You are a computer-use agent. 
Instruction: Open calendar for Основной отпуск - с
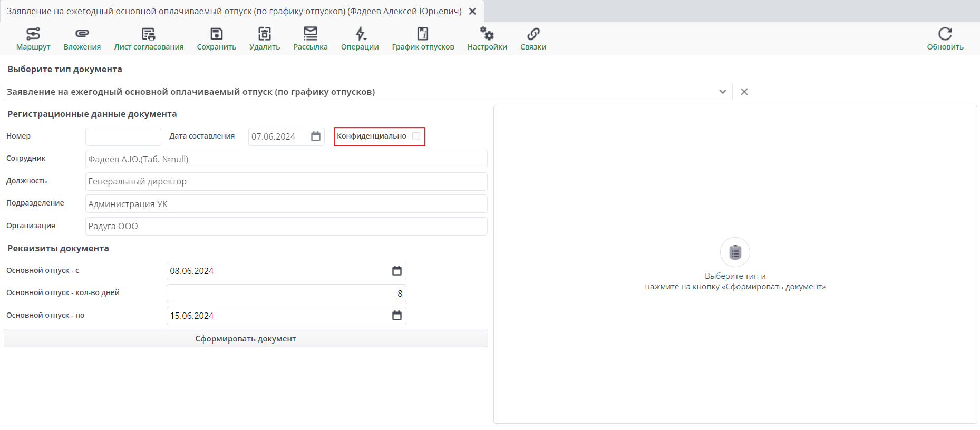397,271
